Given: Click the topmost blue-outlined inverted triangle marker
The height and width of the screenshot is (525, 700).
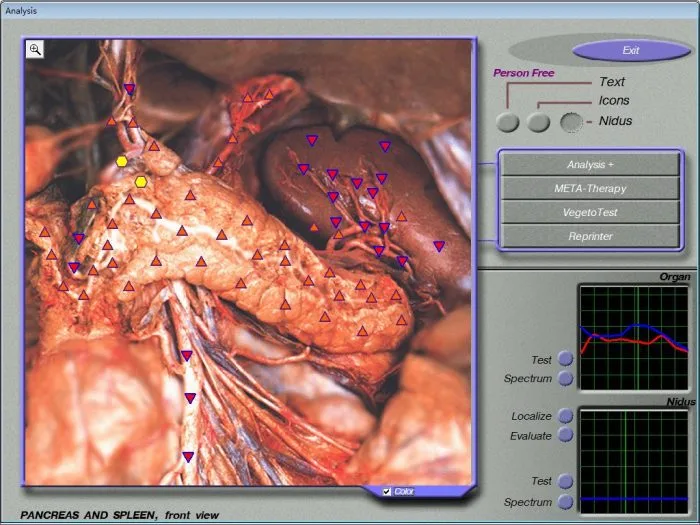Looking at the screenshot, I should point(129,89).
